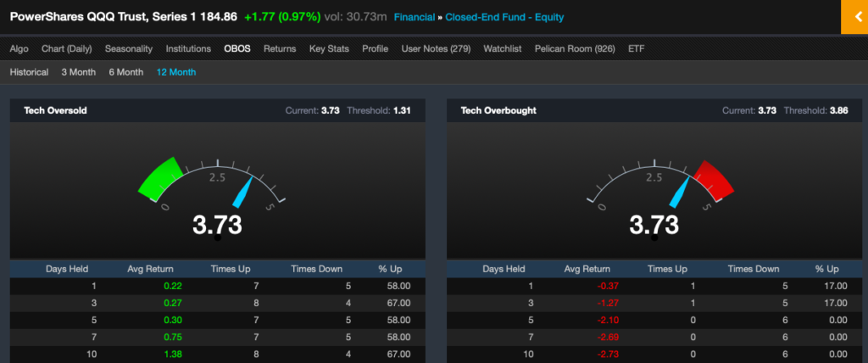The image size is (868, 363).
Task: Click the large 3.73 reading under the Tech Overbought gauge
Action: click(x=654, y=225)
